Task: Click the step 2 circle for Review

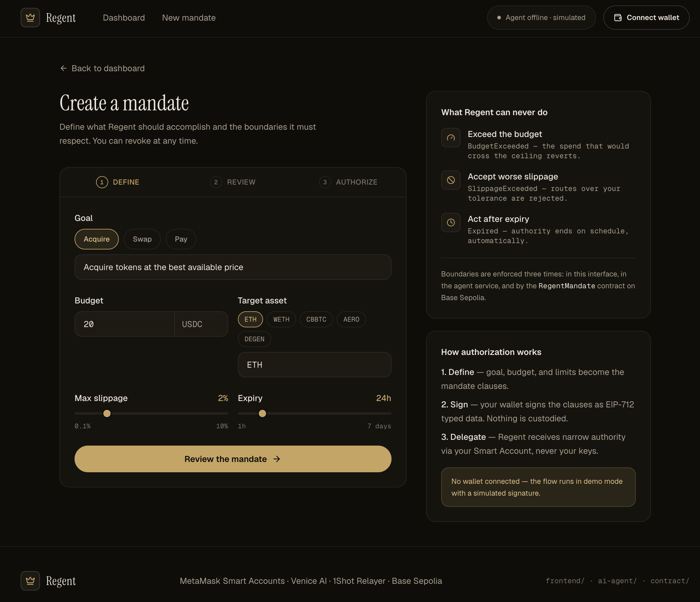Action: 216,182
